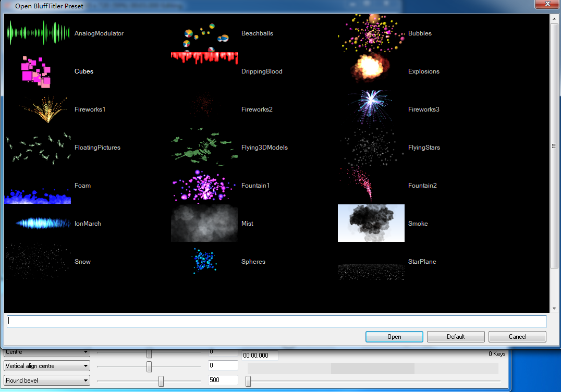Select the AnalogModulator preset thumbnail
Screen dimensions: 561x392
click(38, 33)
